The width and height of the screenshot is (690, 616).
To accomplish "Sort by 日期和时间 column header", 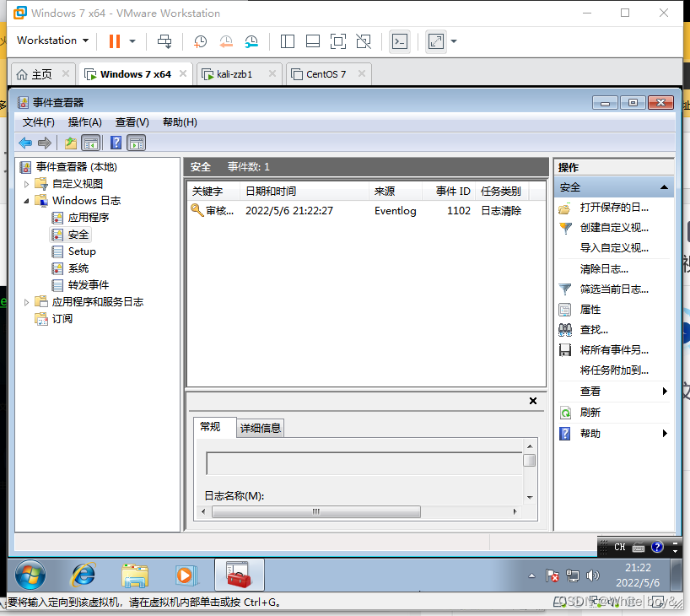I will point(304,191).
